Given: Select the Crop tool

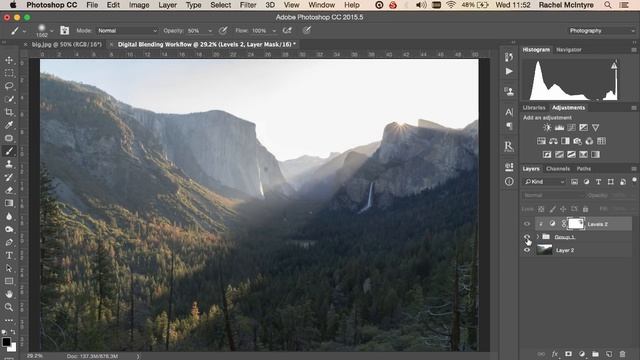Looking at the screenshot, I should pyautogui.click(x=9, y=112).
